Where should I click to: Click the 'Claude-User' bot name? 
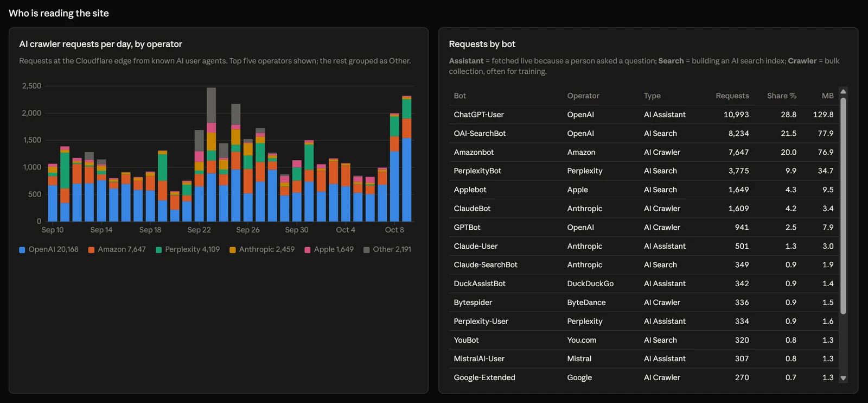tap(476, 246)
